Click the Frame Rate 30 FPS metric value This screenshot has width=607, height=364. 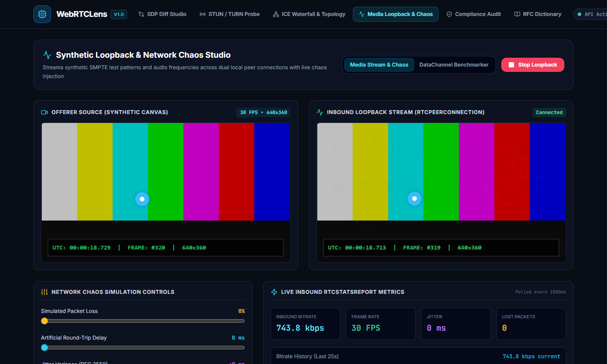click(x=366, y=328)
